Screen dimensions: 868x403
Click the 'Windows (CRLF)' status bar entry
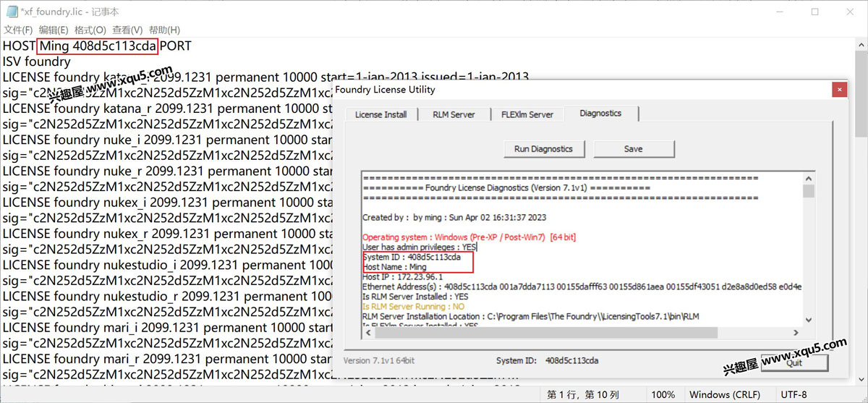pyautogui.click(x=724, y=395)
